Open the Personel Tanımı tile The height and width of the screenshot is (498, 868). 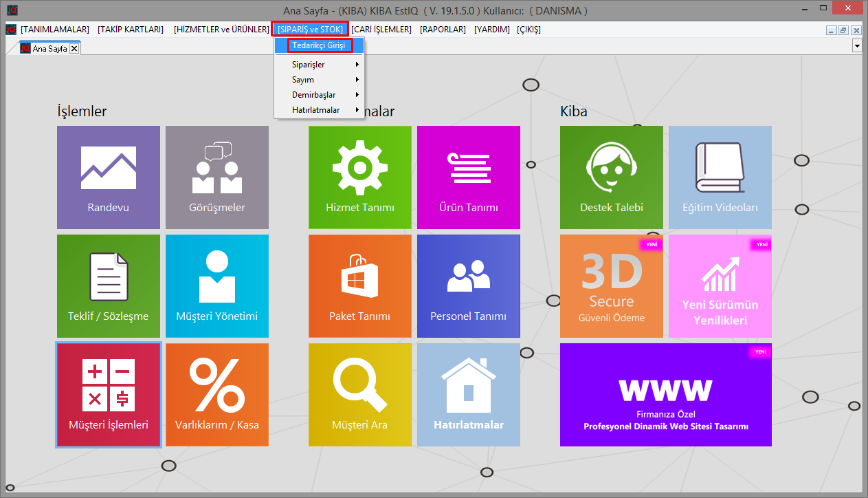pyautogui.click(x=469, y=285)
